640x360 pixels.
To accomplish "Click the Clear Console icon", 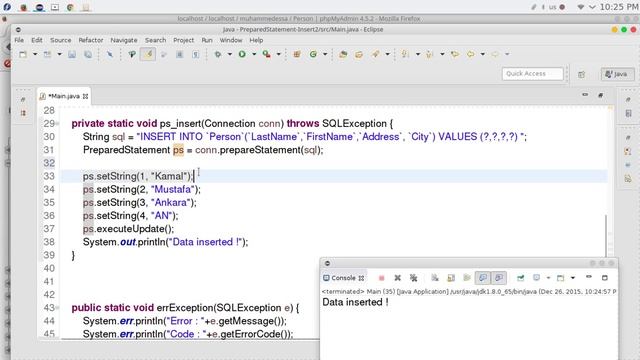I will pos(435,278).
